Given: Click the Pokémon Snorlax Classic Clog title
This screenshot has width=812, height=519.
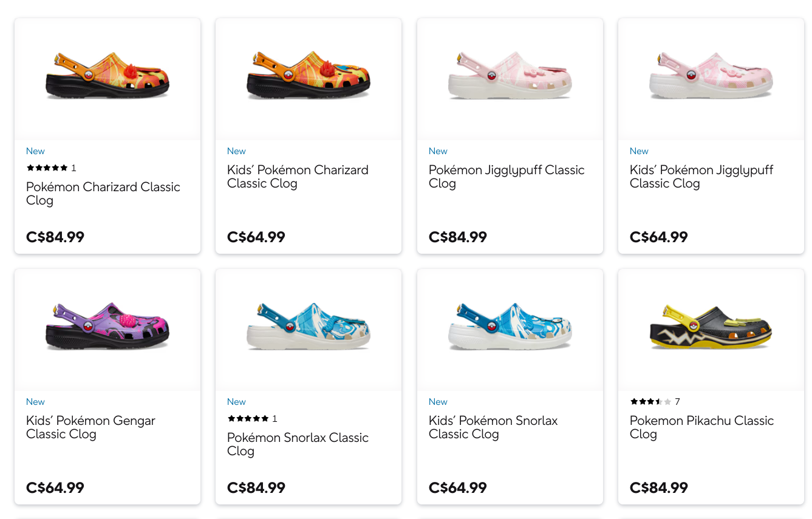Looking at the screenshot, I should point(298,444).
